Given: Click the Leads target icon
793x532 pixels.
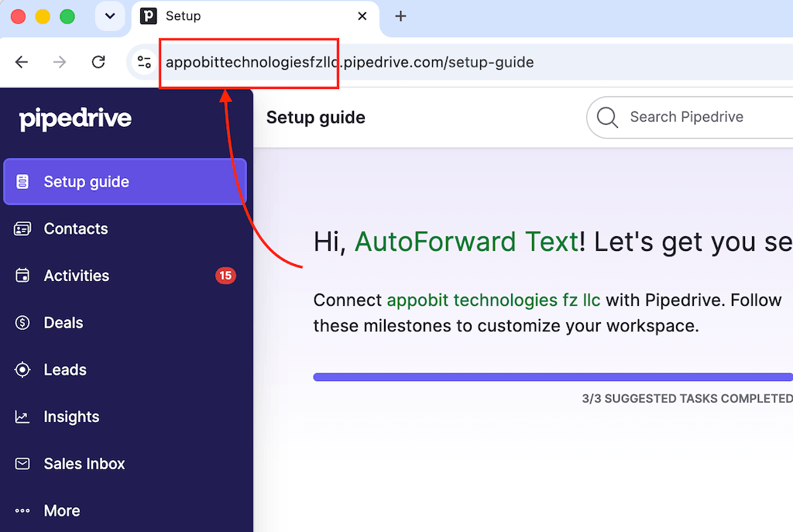Looking at the screenshot, I should (22, 369).
